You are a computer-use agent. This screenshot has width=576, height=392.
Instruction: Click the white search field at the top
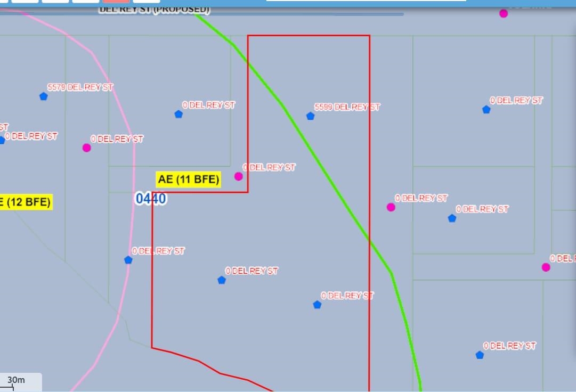click(366, 1)
